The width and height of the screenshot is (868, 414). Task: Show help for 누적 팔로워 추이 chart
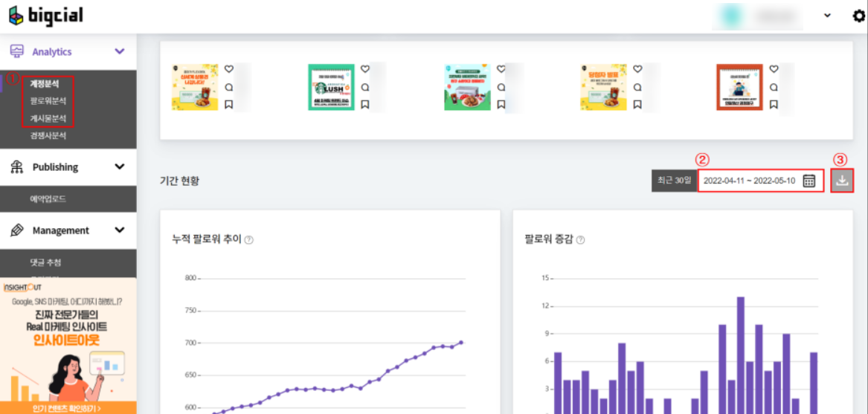249,240
